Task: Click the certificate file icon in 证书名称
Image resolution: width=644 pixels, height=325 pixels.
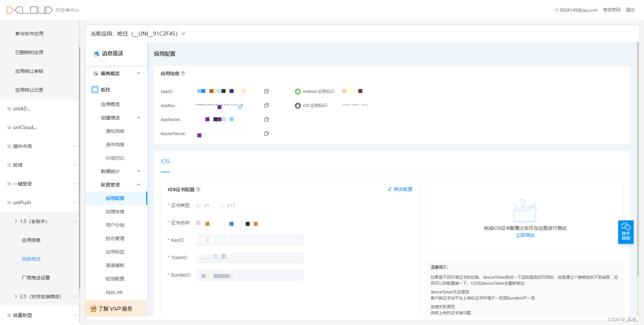Action: point(198,223)
